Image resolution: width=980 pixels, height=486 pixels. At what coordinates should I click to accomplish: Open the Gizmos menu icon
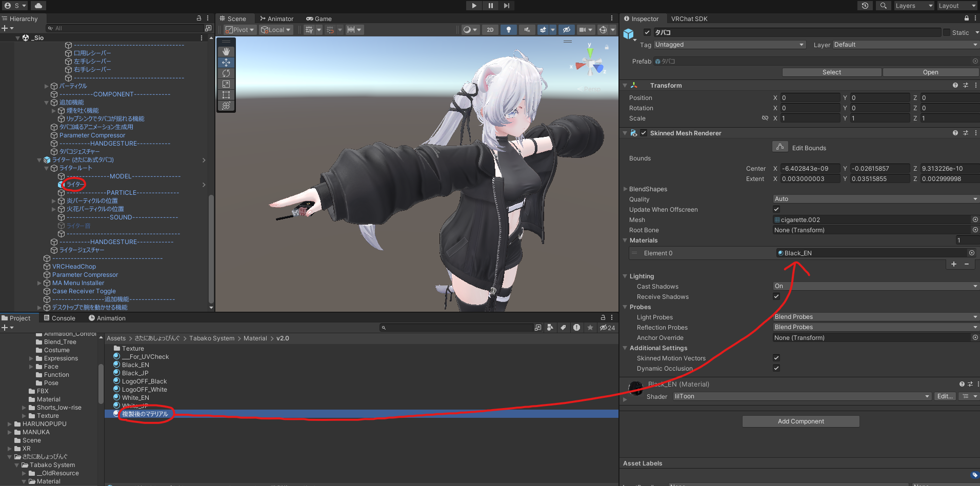(603, 30)
